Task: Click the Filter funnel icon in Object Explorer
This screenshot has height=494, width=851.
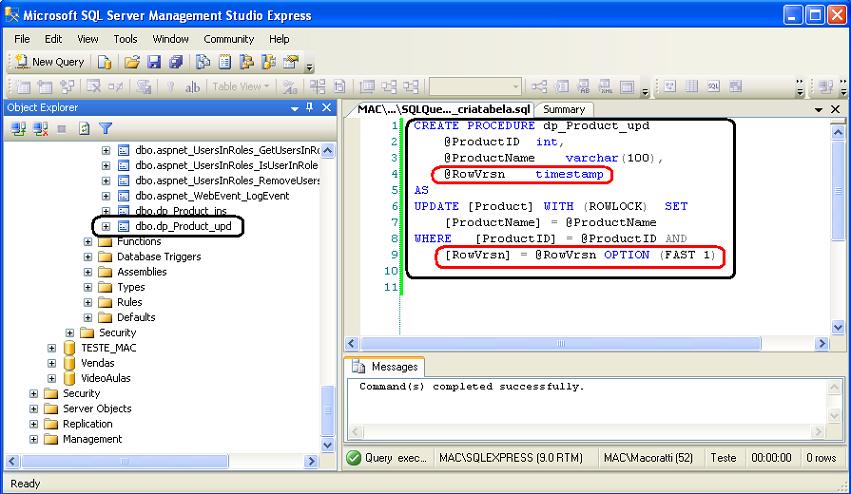Action: tap(105, 128)
